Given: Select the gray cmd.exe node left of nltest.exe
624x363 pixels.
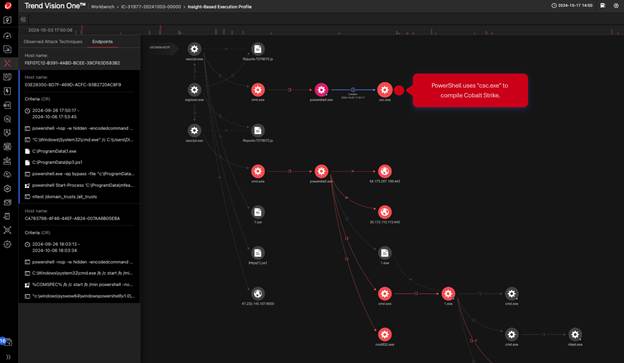Looking at the screenshot, I should [x=511, y=335].
